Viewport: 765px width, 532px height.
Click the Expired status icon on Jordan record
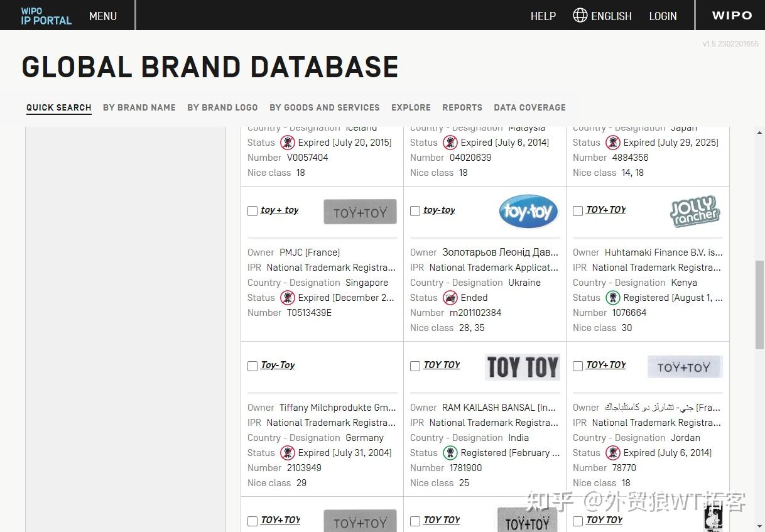point(613,453)
